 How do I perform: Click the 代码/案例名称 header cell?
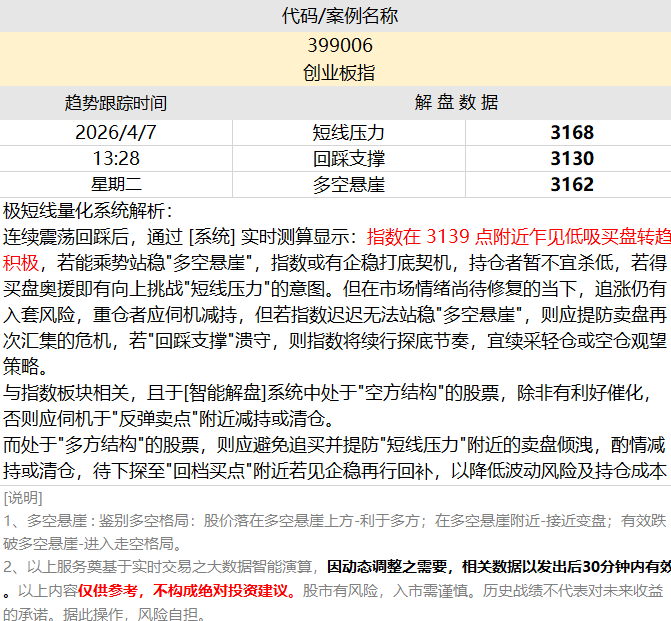[x=335, y=16]
